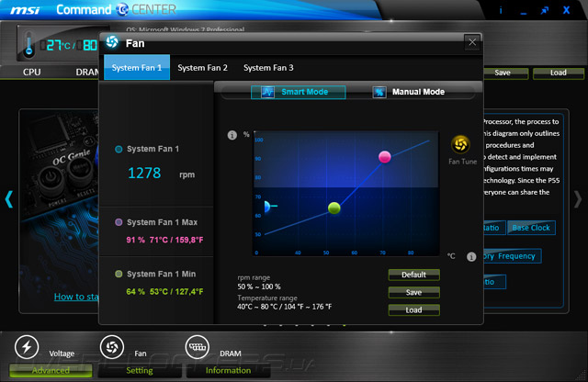Click Load in the Fan dialog
The image size is (588, 382).
pos(414,310)
